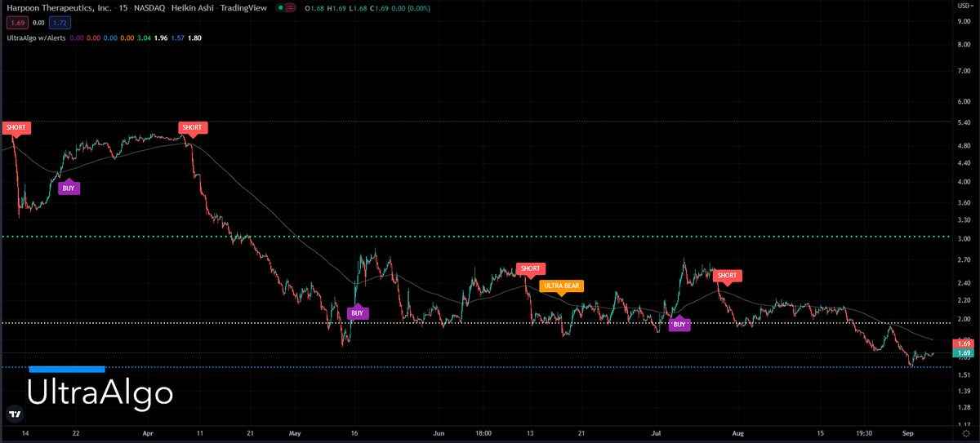The width and height of the screenshot is (980, 443).
Task: Click the 5.40 price scale value
Action: click(964, 122)
